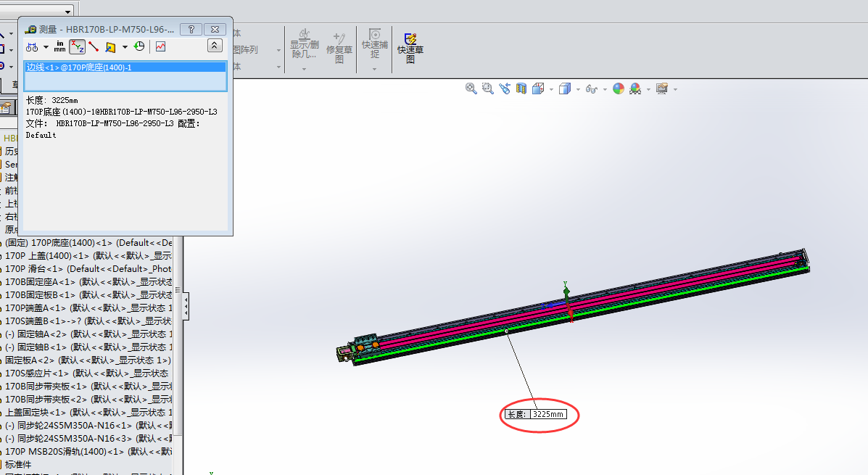Click the 长度: 3225mm result text in the Measure dialog
Viewport: 868px width, 475px height.
(x=52, y=100)
